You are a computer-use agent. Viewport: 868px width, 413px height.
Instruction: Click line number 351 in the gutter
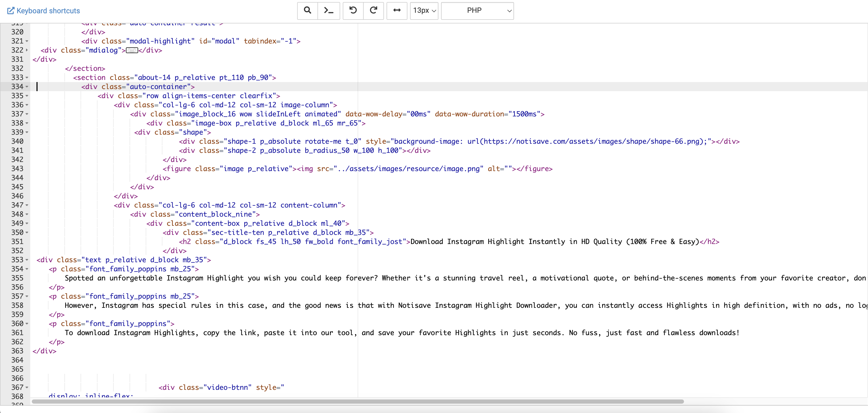tap(17, 242)
